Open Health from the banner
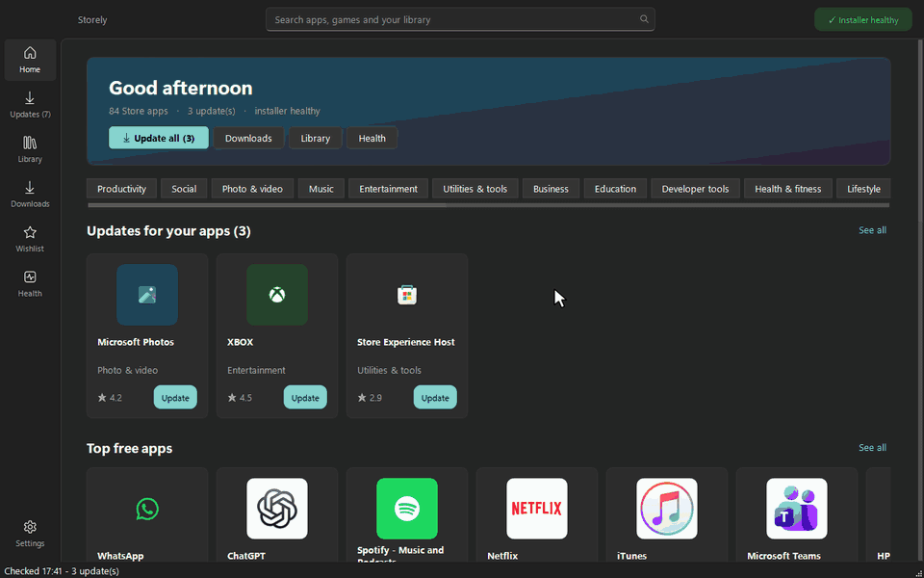The width and height of the screenshot is (924, 578). [x=372, y=138]
